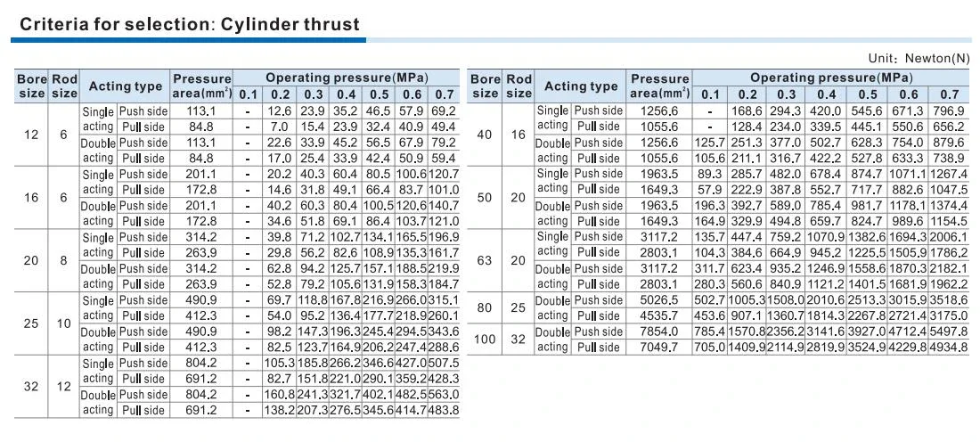Image resolution: width=980 pixels, height=442 pixels.
Task: Select the left table's "Acting type" header
Action: pyautogui.click(x=124, y=86)
